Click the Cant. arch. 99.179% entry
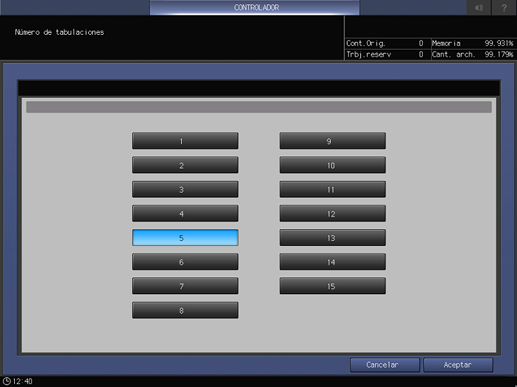517x387 pixels. coord(473,54)
